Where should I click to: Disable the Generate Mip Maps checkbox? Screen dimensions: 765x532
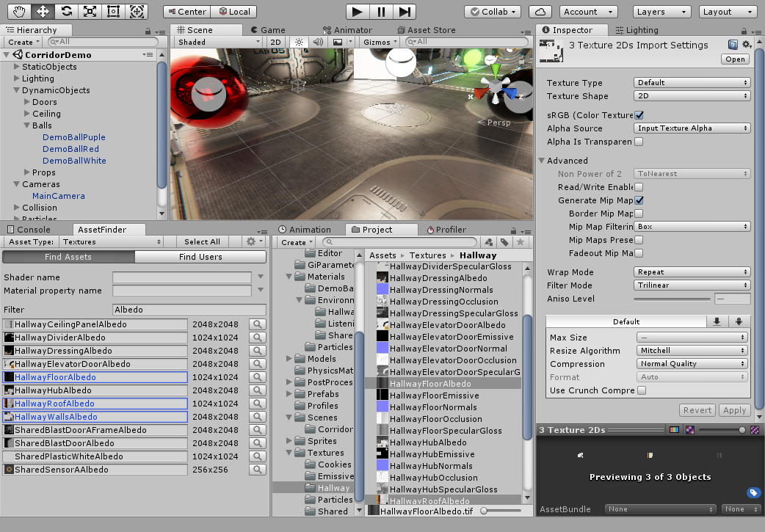pyautogui.click(x=639, y=200)
